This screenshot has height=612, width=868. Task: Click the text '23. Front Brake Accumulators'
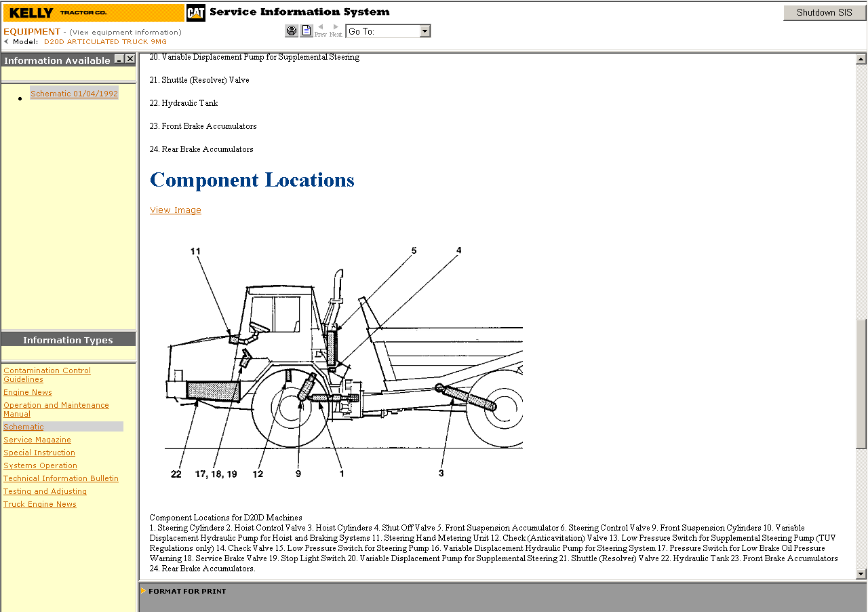click(x=203, y=126)
